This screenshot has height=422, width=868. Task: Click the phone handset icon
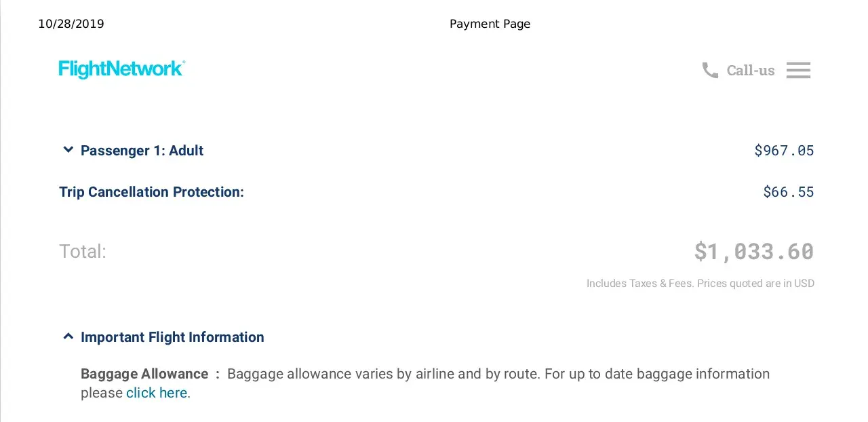click(710, 70)
